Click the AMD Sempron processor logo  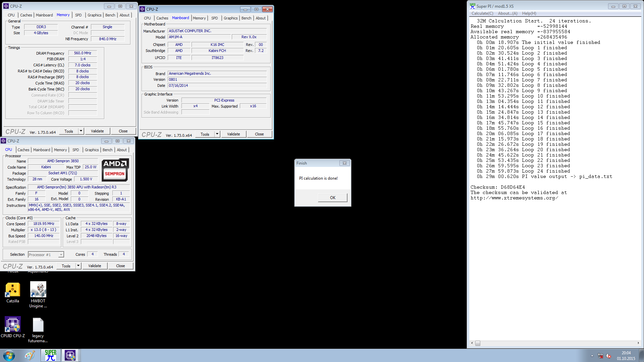tap(115, 170)
